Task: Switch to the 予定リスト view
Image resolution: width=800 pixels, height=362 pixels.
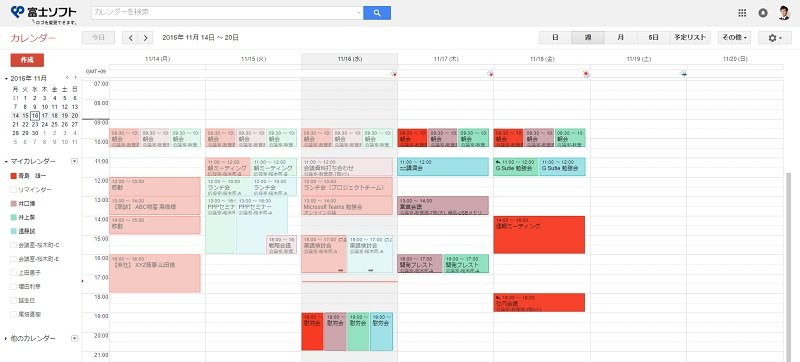Action: [x=690, y=38]
